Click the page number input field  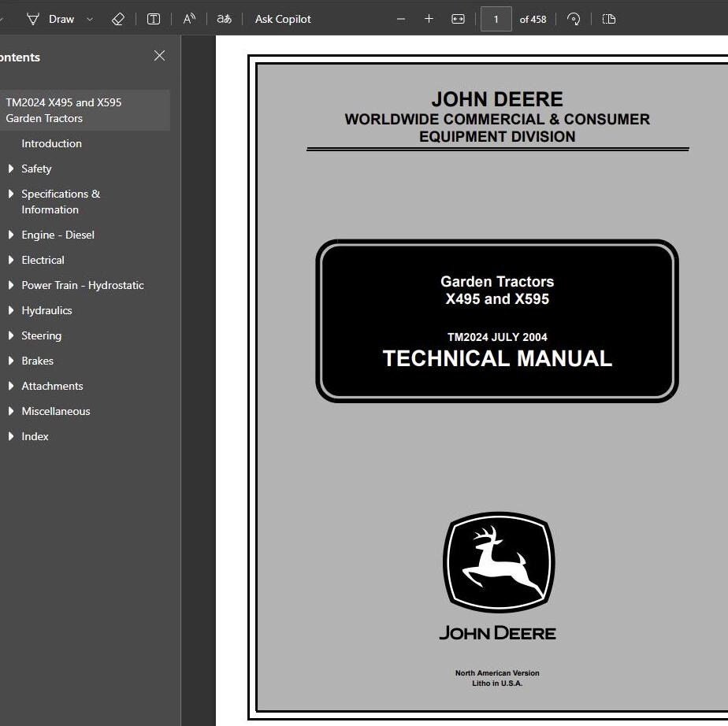tap(496, 19)
